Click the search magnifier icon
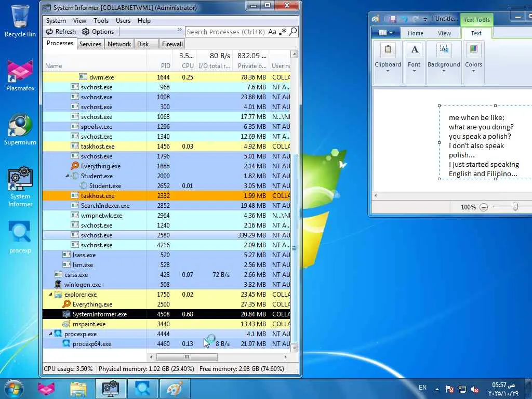Screen dimensions: 532x399 pyautogui.click(x=293, y=32)
